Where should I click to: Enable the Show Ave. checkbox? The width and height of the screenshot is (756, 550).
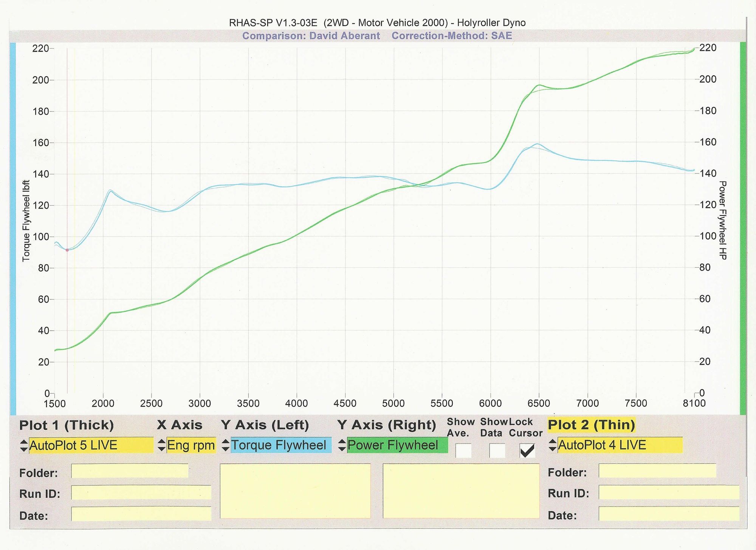tap(463, 451)
